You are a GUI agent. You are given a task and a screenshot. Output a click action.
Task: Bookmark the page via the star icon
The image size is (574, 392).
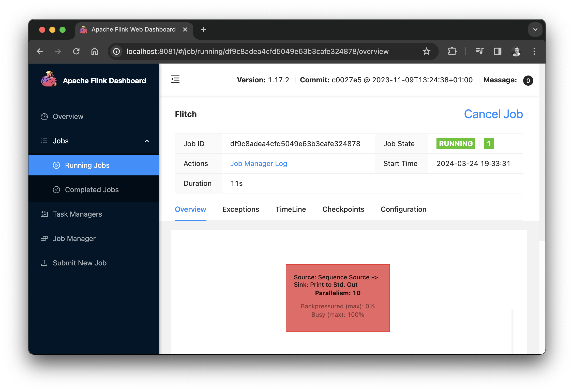[426, 51]
